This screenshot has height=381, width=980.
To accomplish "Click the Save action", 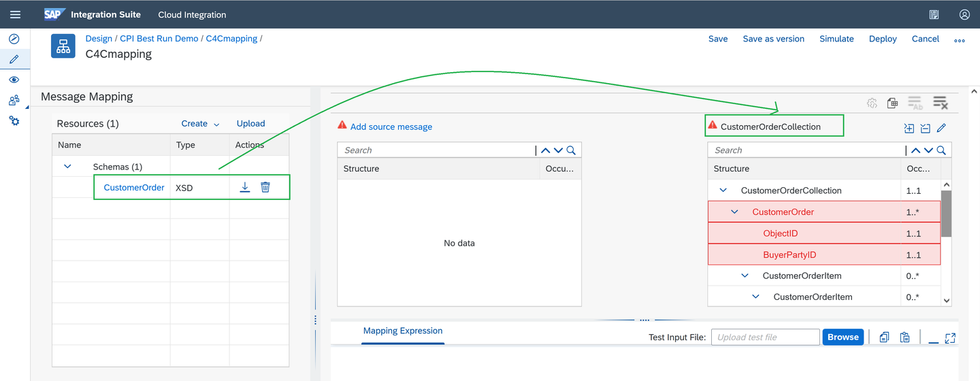I will (x=718, y=39).
